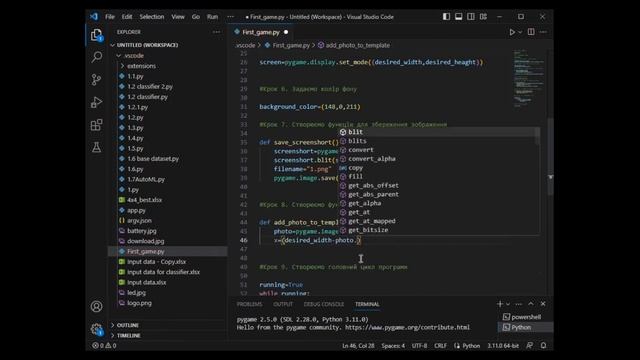Viewport: 640px width, 360px height.
Task: Run the Python file with play button
Action: 512,32
